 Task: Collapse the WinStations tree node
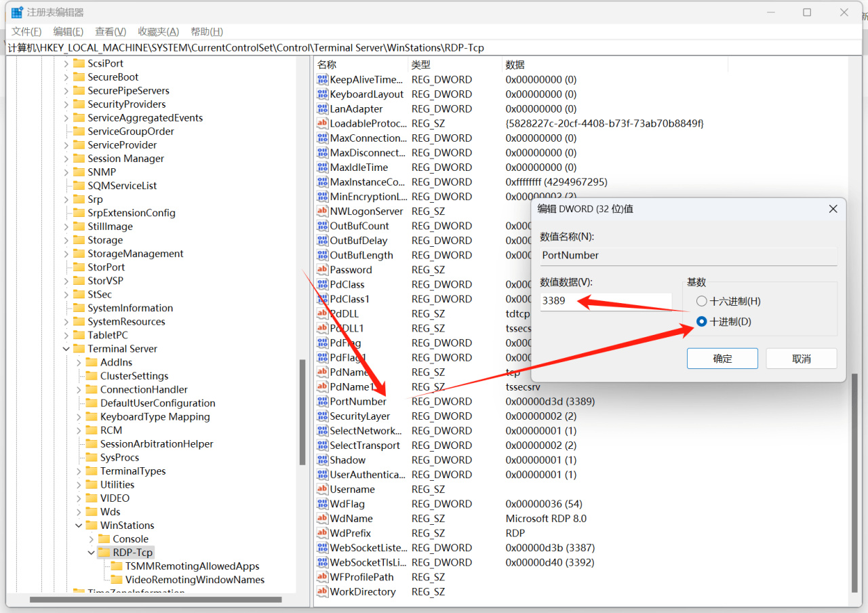(x=79, y=525)
